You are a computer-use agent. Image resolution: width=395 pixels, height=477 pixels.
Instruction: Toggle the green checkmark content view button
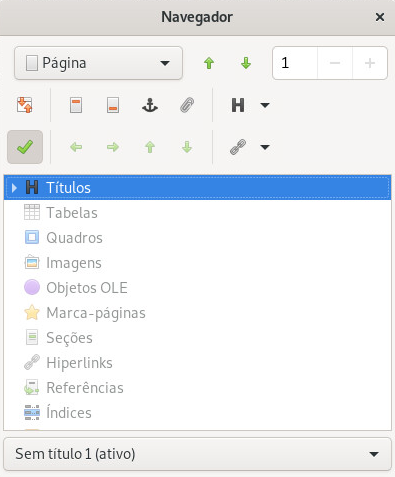[x=25, y=147]
